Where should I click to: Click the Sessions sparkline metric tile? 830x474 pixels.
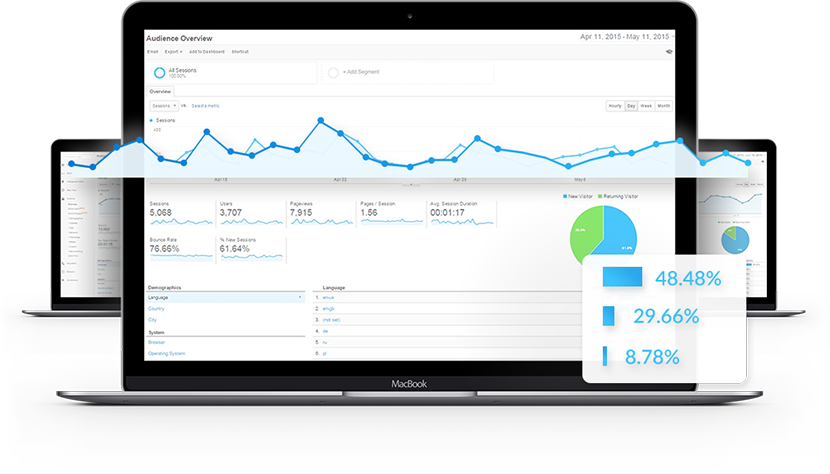[180, 216]
